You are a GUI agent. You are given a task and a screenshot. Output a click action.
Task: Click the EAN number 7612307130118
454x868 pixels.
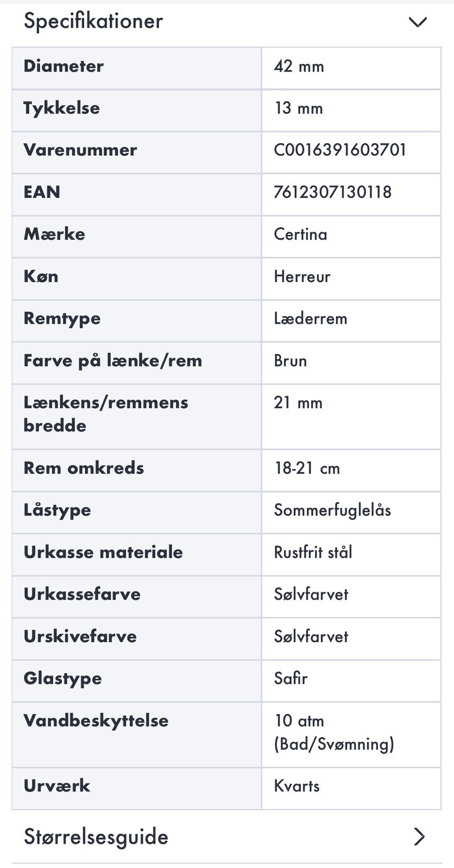pos(332,192)
